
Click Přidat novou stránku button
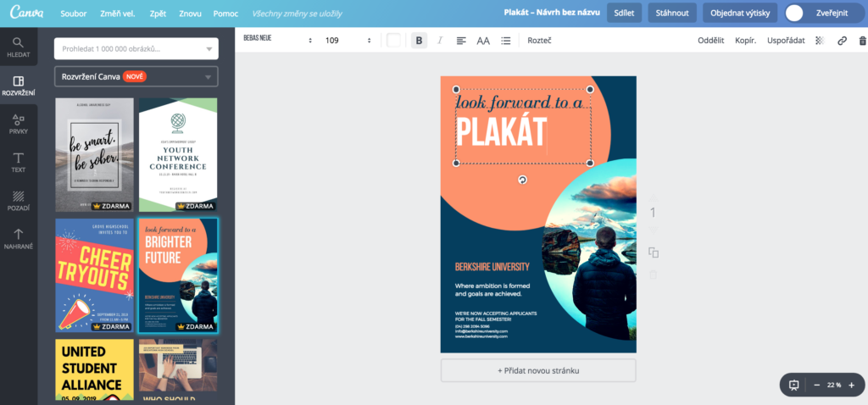[538, 370]
